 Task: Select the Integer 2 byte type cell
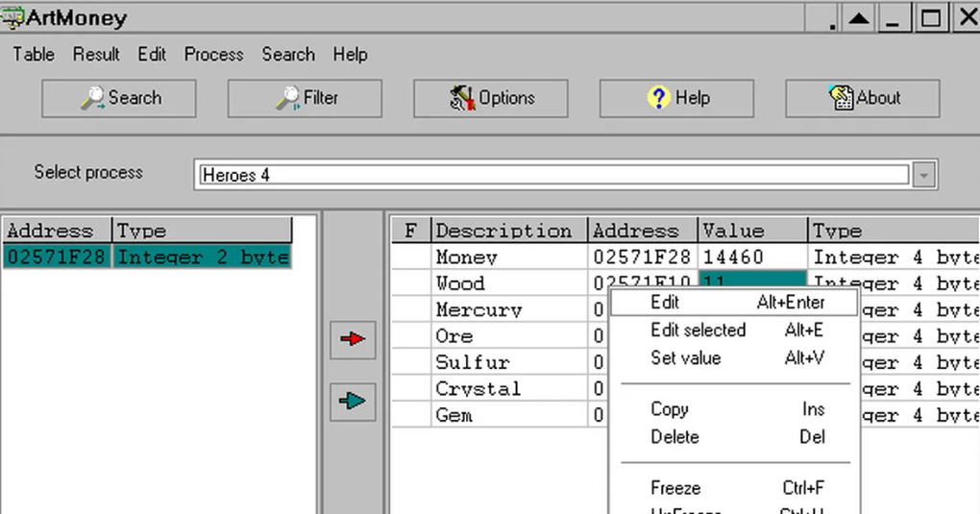pyautogui.click(x=202, y=257)
